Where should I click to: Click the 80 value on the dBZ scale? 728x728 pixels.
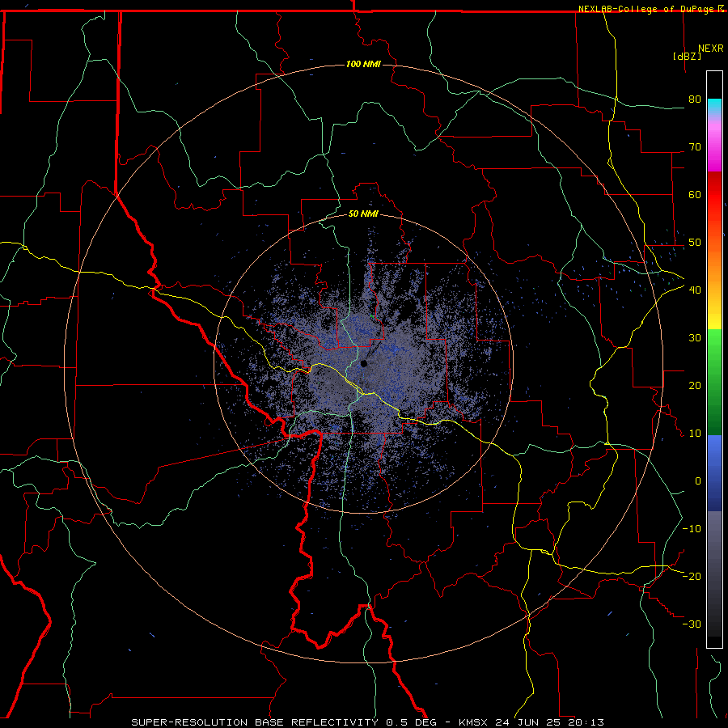695,99
